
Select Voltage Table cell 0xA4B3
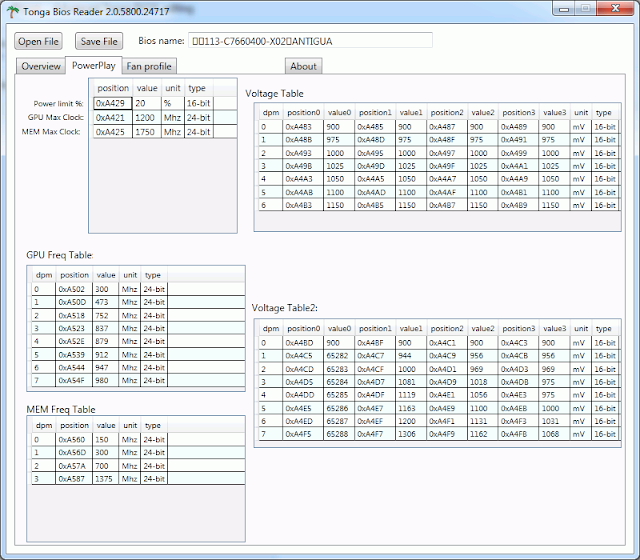coord(303,205)
